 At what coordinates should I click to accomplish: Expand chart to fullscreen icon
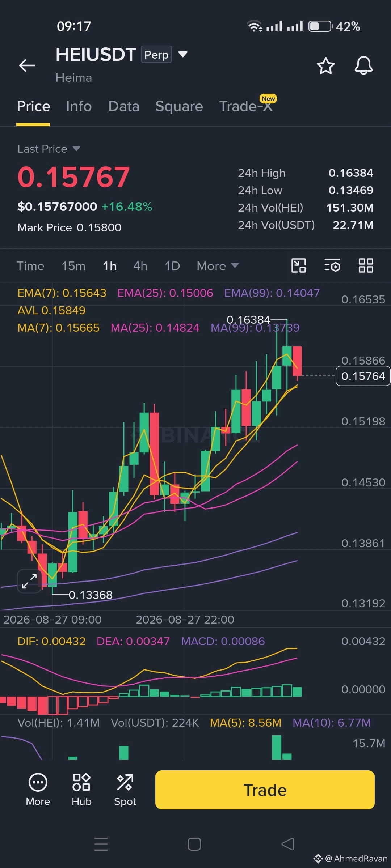coord(29,581)
